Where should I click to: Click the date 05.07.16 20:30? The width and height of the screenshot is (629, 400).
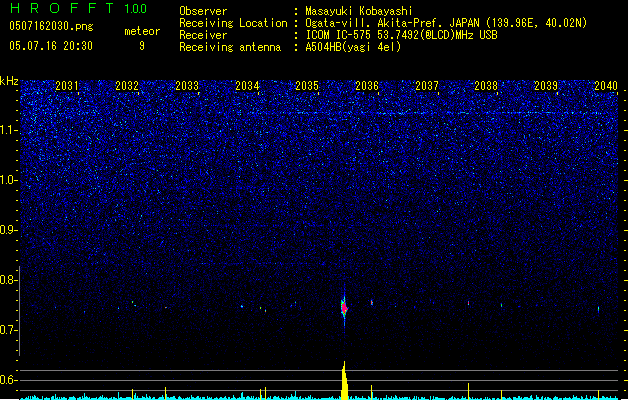point(51,46)
